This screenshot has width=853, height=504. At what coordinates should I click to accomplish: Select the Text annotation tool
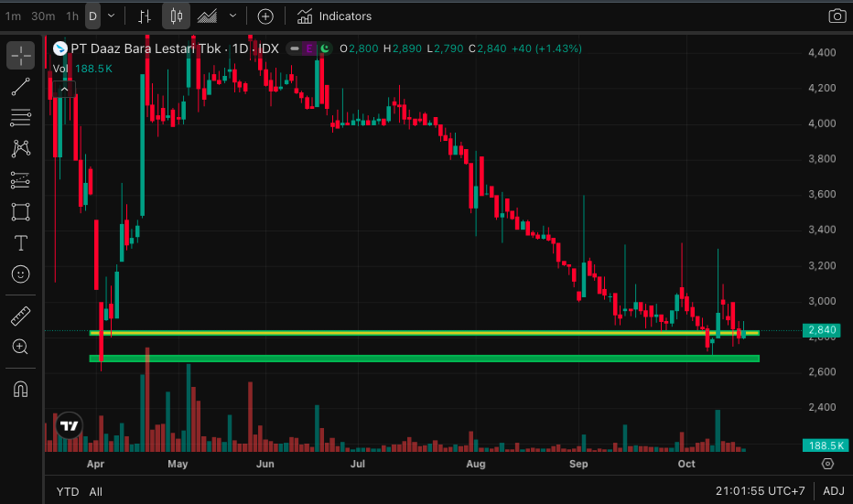click(21, 242)
